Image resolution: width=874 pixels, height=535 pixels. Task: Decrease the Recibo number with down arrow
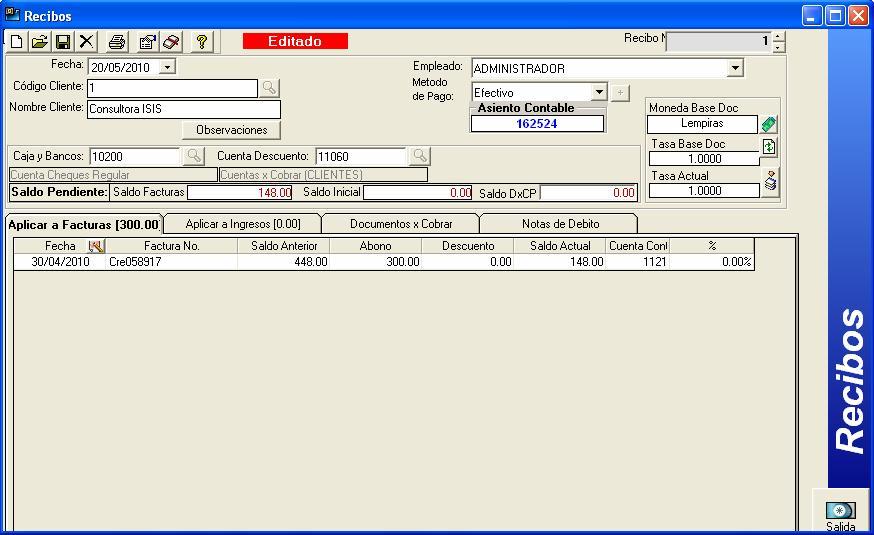tap(778, 47)
